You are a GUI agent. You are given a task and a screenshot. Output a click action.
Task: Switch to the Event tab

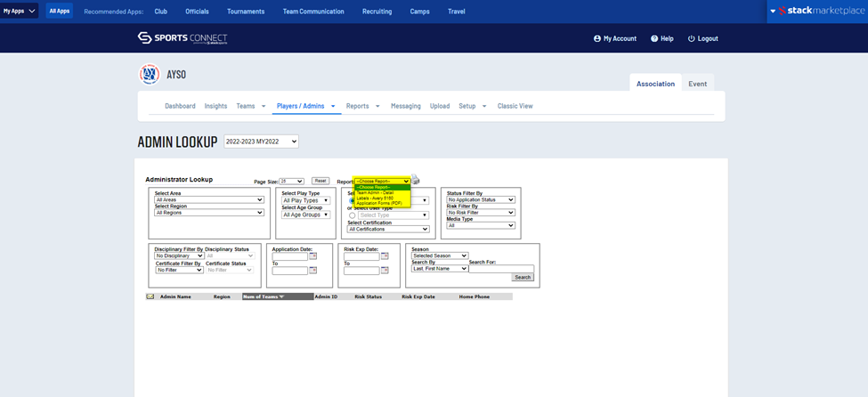click(697, 84)
